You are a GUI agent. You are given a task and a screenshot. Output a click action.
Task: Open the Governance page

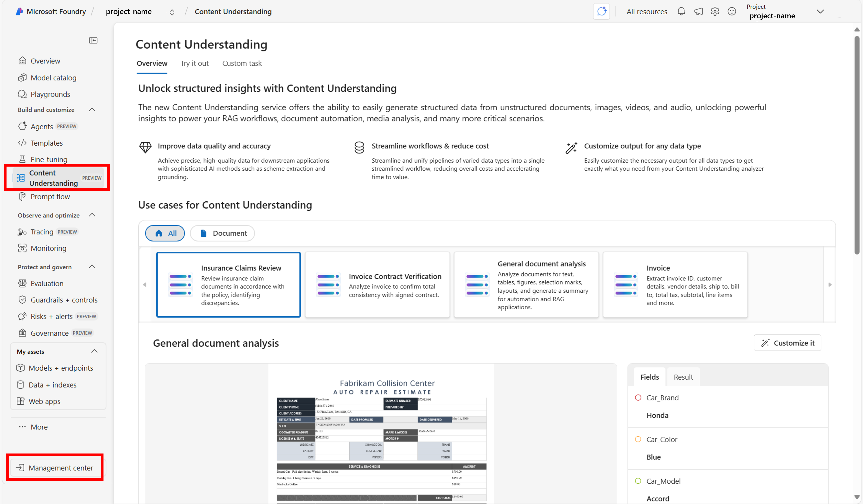coord(55,333)
